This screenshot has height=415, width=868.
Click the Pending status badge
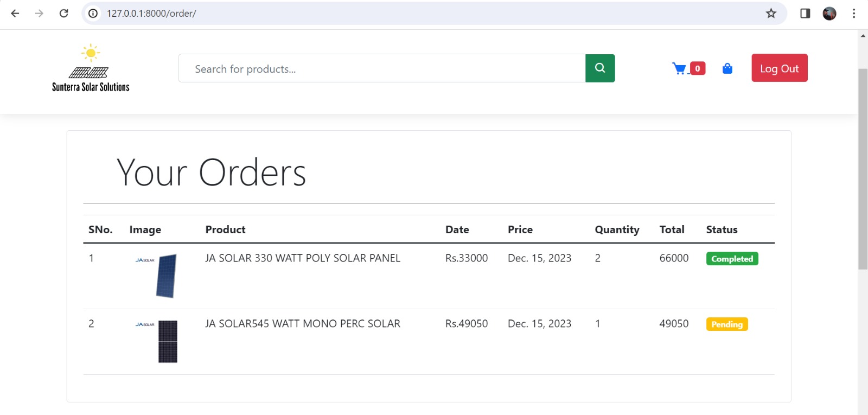pyautogui.click(x=727, y=324)
